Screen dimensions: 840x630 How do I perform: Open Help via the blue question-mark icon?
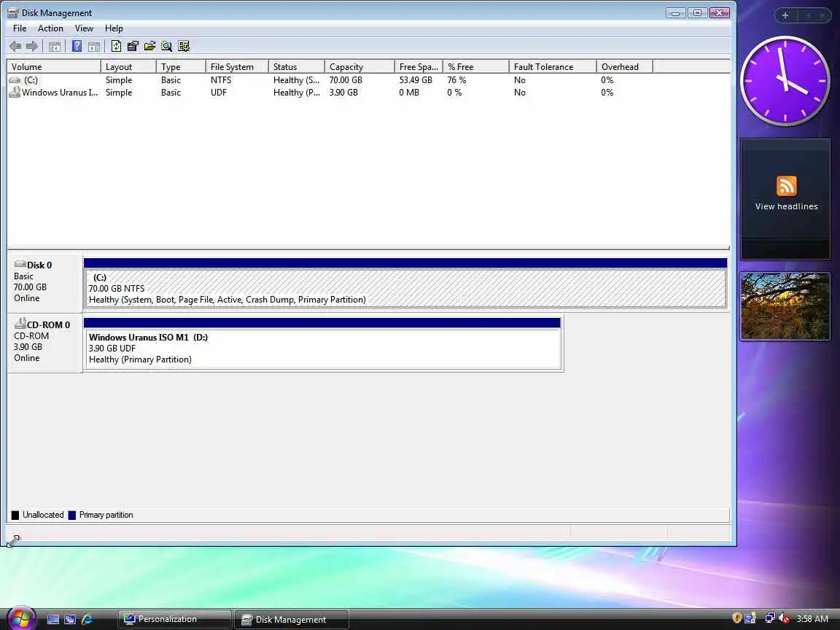(77, 46)
